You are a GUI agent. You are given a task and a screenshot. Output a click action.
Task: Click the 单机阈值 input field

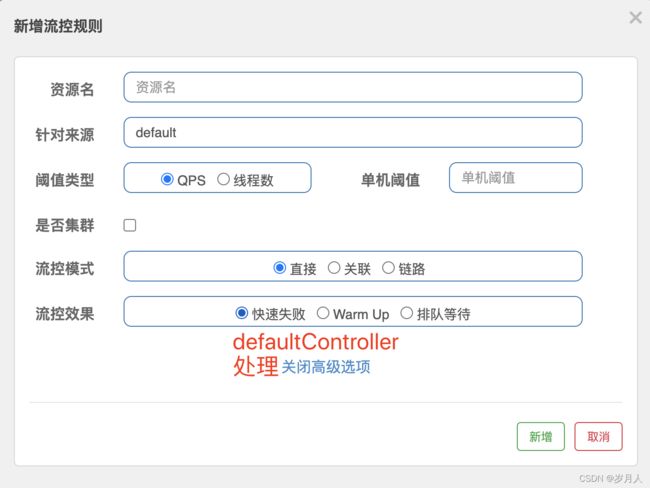[x=516, y=177]
